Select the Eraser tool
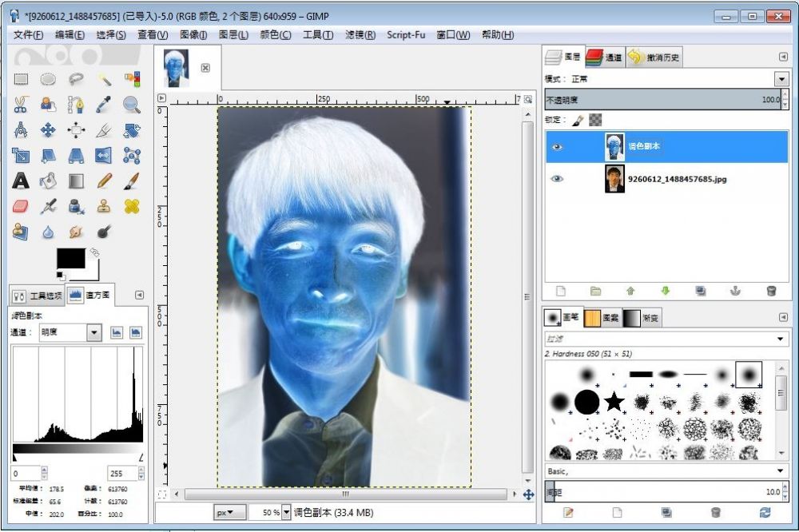This screenshot has height=532, width=799. (x=21, y=206)
